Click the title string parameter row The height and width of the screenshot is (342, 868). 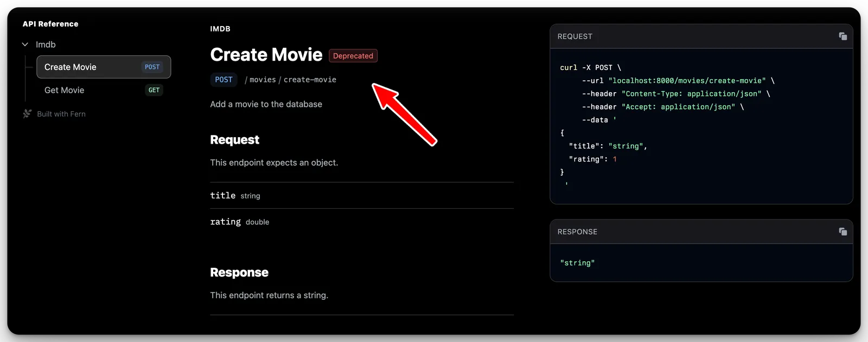click(x=362, y=196)
